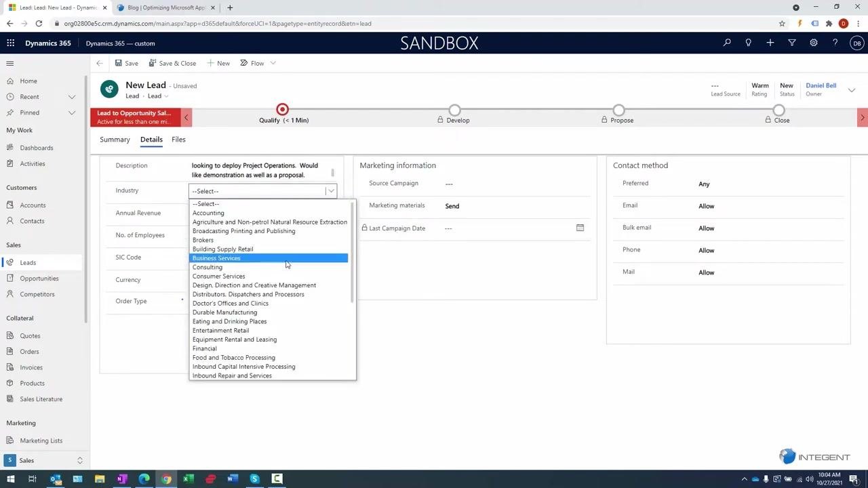The height and width of the screenshot is (488, 868).
Task: Open the Last Campaign Date calendar picker
Action: pyautogui.click(x=580, y=228)
